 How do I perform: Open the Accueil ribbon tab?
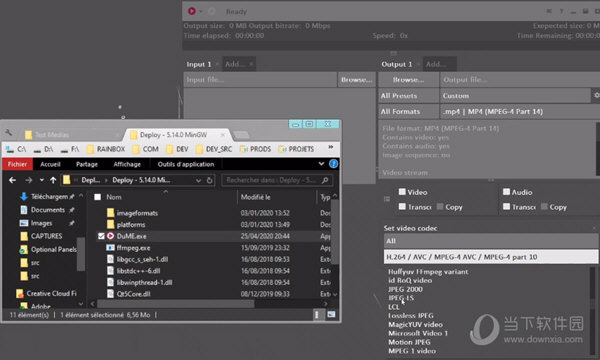tap(50, 164)
